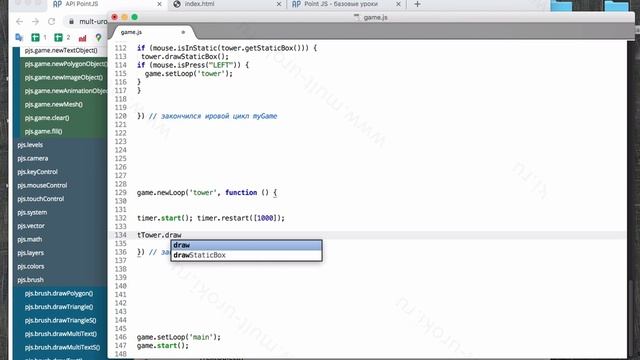Expand the pjs.vector section

click(31, 225)
